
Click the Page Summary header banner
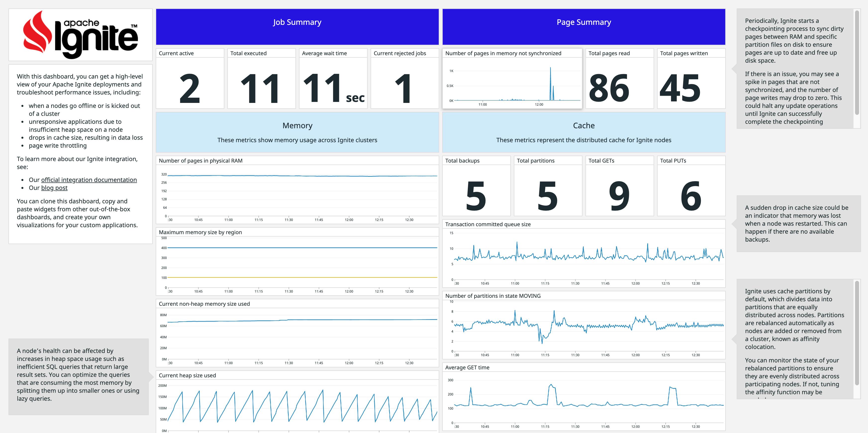[584, 22]
